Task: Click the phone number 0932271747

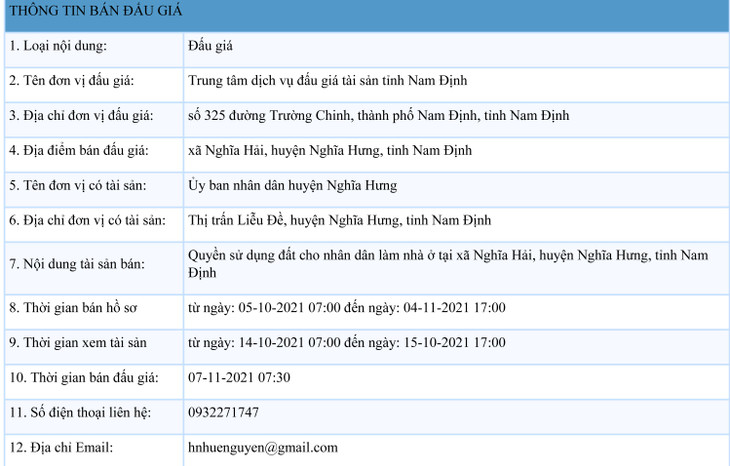Action: point(223,413)
